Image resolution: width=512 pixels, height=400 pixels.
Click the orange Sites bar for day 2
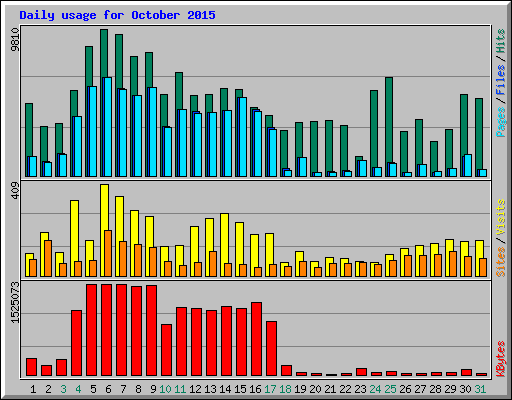coord(48,258)
